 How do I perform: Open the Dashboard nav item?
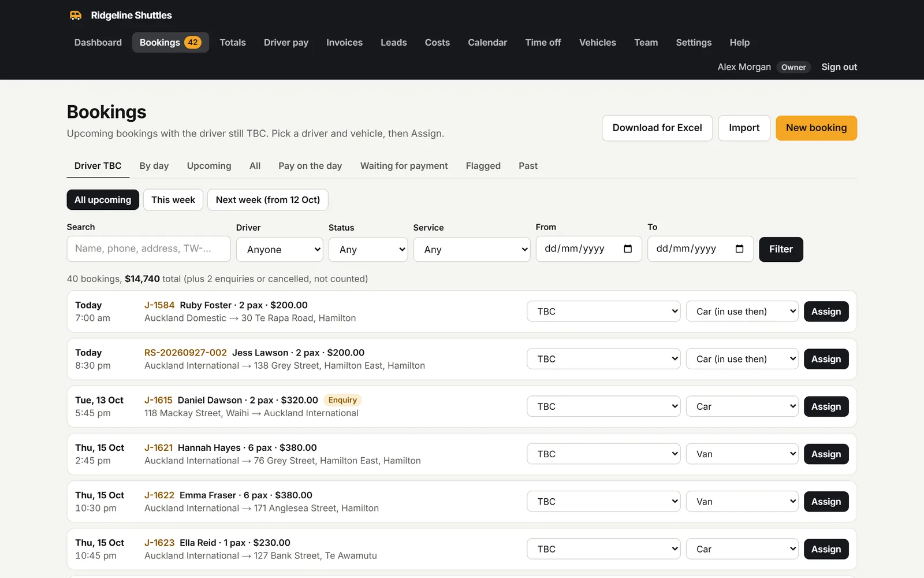(x=98, y=42)
